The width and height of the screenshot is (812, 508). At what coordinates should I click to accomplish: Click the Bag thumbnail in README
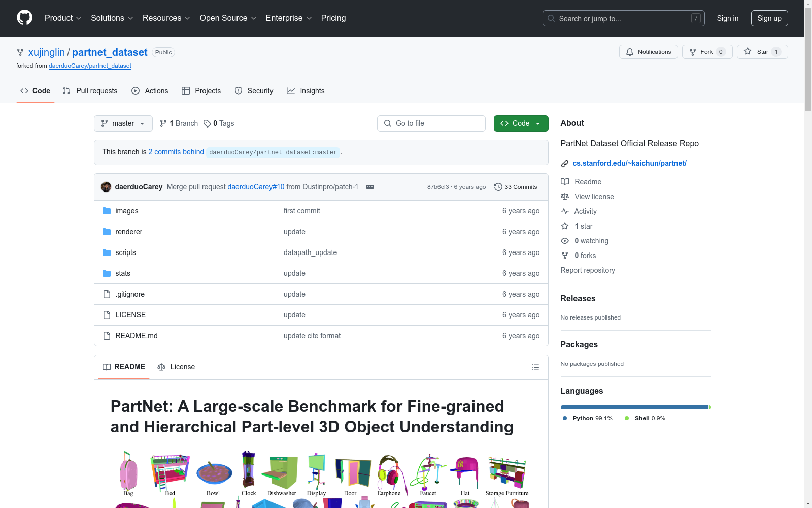(128, 471)
